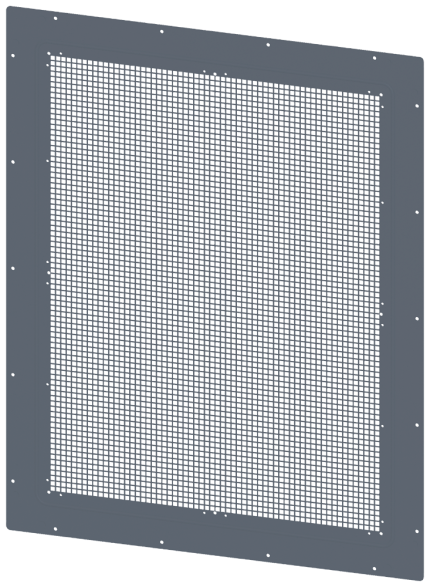Click the second mounting hole along top edge
The width and height of the screenshot is (430, 587).
pos(162,31)
